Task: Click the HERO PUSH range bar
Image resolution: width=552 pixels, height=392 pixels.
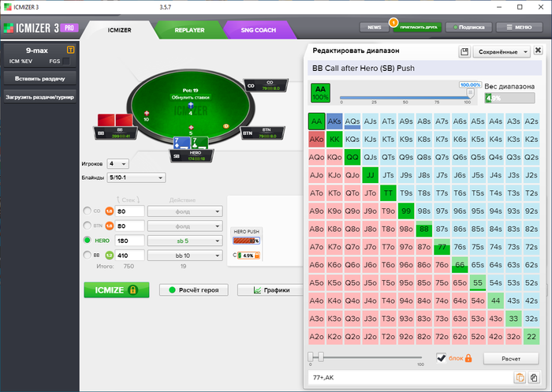Action: (246, 241)
